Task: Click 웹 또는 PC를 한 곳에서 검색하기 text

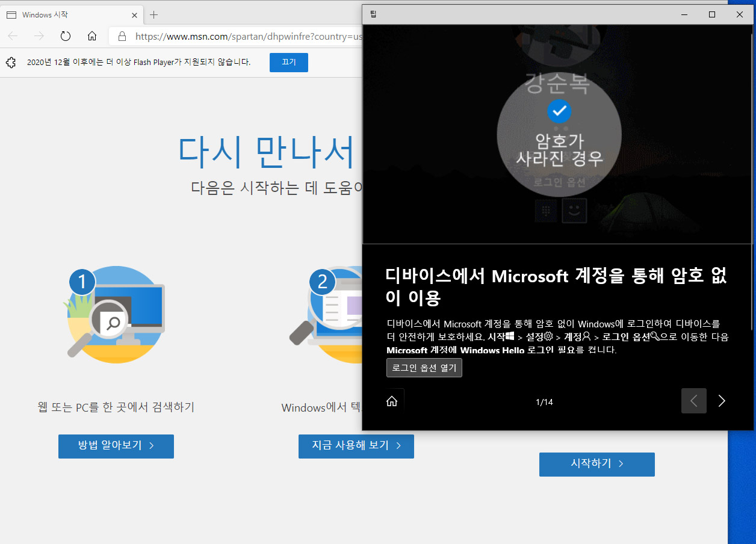Action: click(116, 407)
